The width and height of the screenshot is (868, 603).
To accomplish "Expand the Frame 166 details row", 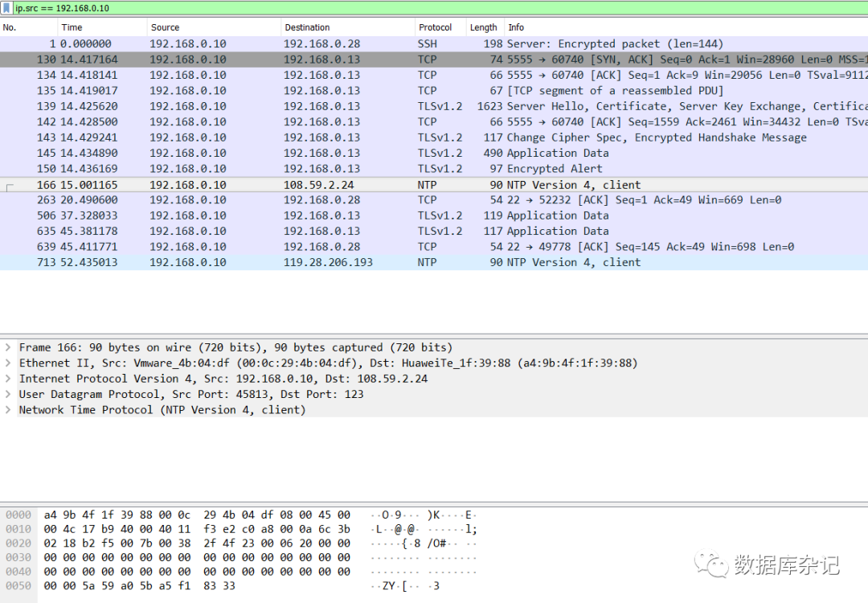I will (x=8, y=348).
